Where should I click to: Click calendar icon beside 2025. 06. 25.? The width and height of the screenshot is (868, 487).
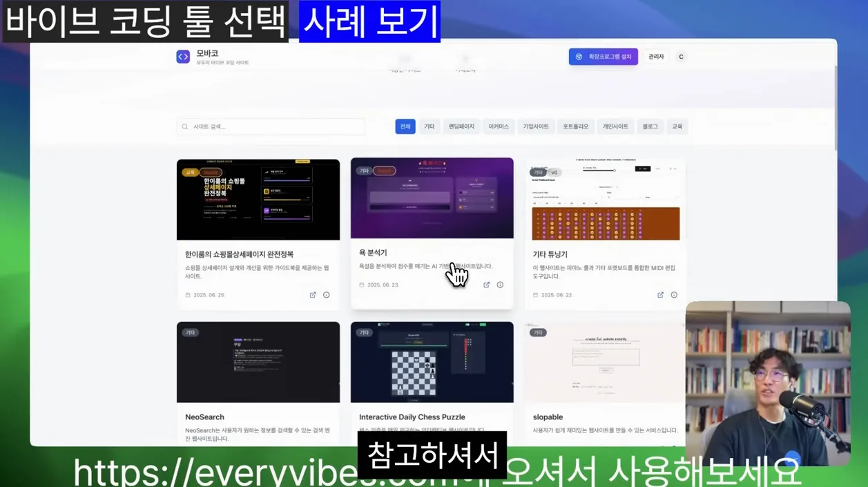188,295
